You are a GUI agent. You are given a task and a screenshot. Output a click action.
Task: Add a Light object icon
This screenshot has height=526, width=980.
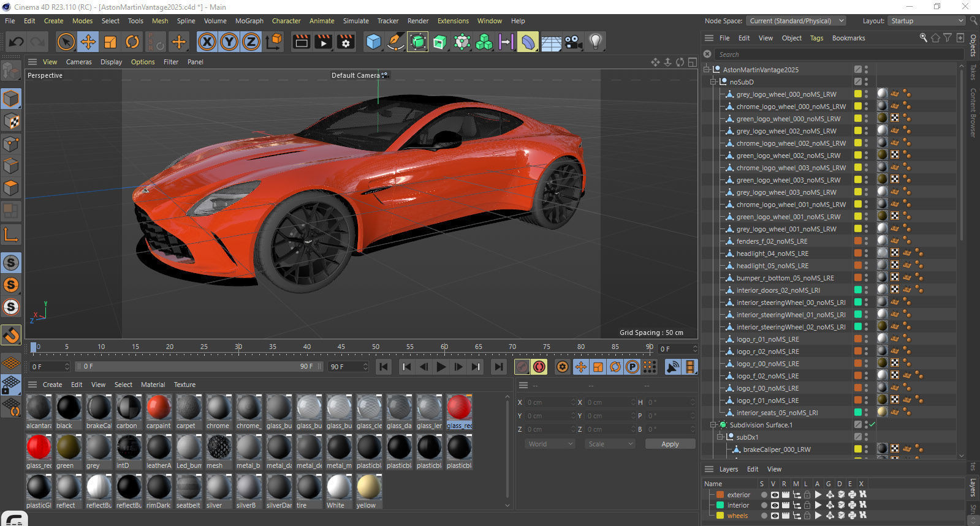(x=595, y=42)
